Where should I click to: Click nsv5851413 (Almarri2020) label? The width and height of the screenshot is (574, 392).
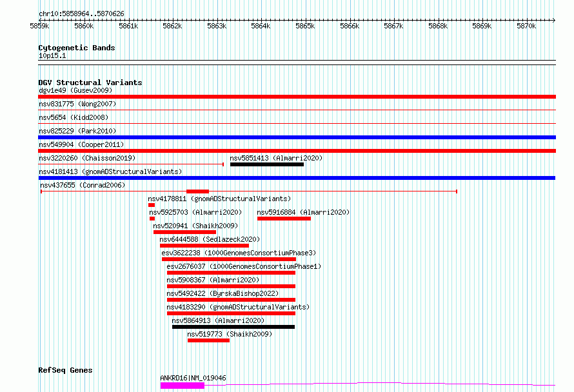click(x=276, y=158)
